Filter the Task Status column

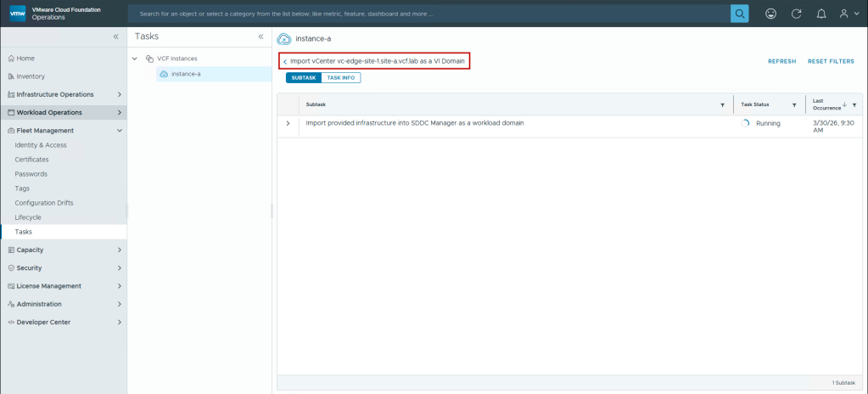(x=794, y=104)
